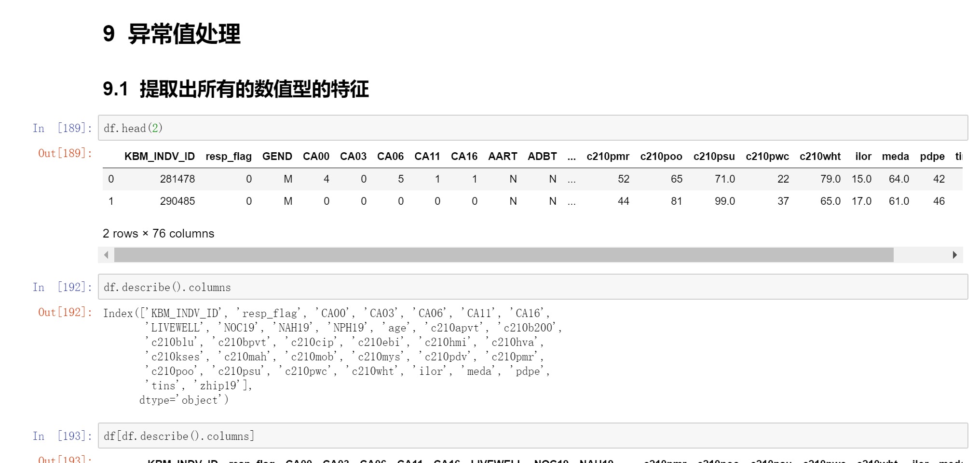
Task: Click the Out[189] output prompt
Action: pos(65,153)
